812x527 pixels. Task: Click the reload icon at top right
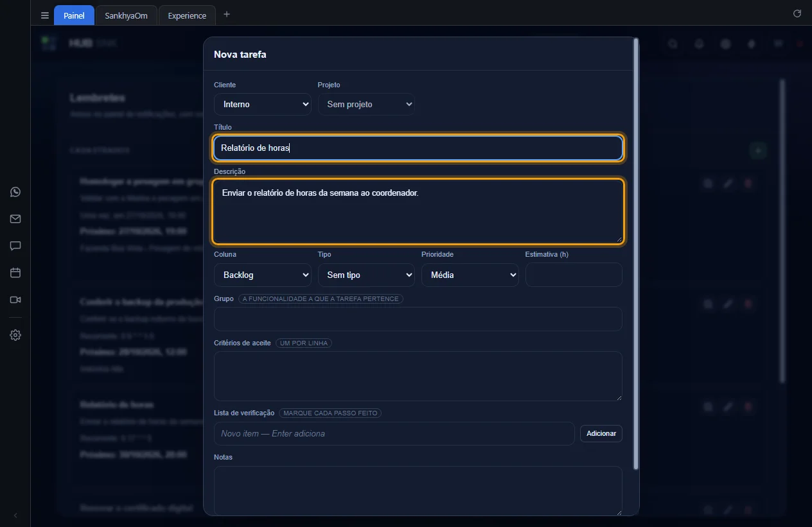(x=797, y=13)
